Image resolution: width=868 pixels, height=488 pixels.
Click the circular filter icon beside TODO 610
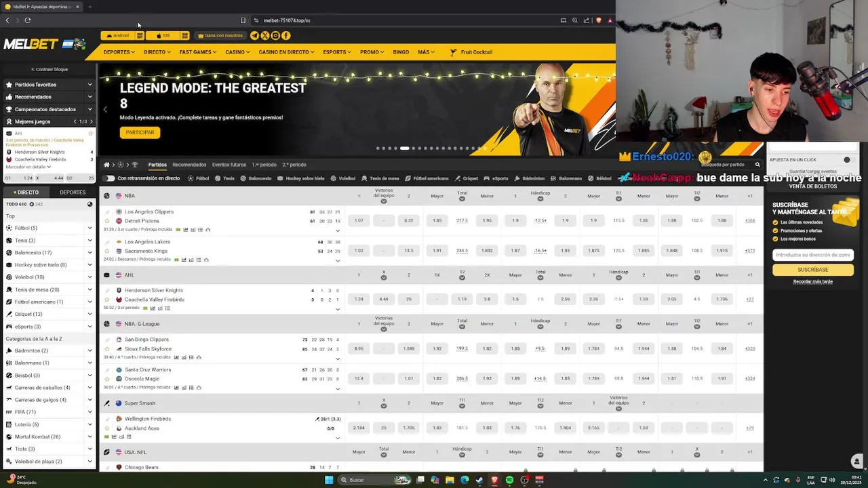(90, 204)
